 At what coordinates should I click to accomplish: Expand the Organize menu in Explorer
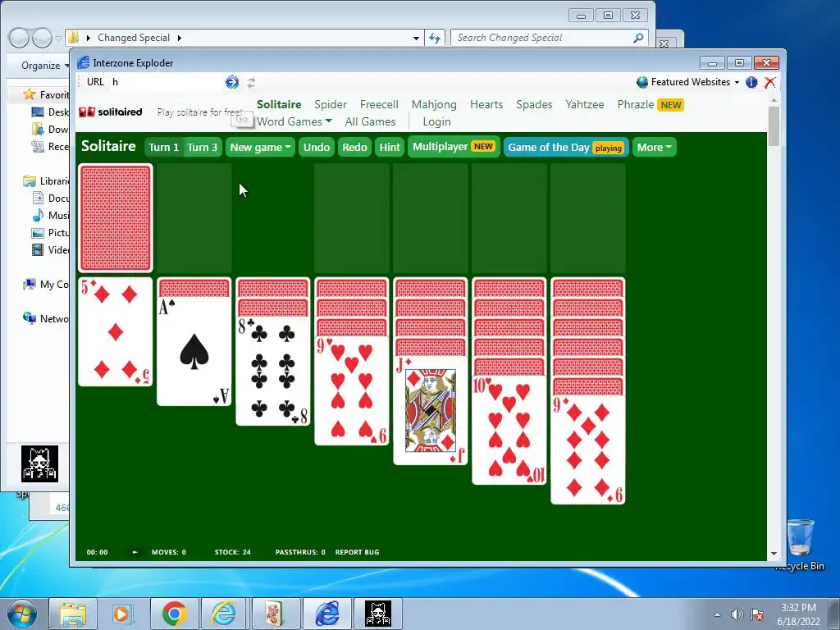pos(45,66)
